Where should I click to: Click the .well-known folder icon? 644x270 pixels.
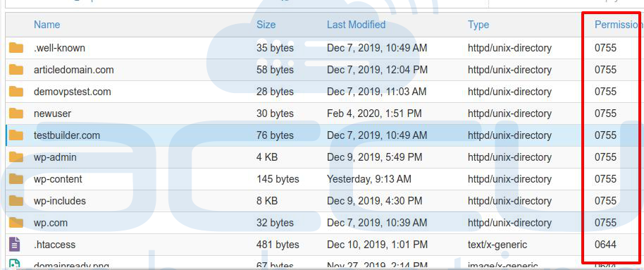[x=16, y=48]
